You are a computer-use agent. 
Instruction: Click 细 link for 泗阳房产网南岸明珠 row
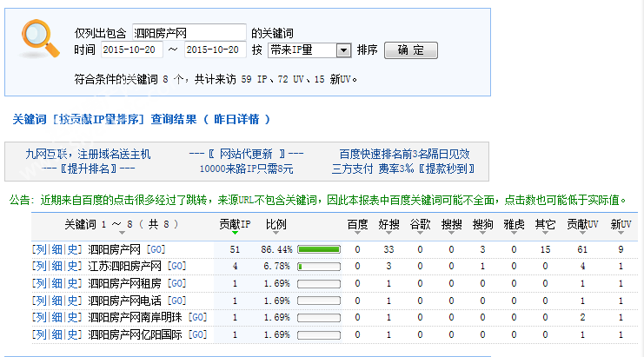(55, 317)
